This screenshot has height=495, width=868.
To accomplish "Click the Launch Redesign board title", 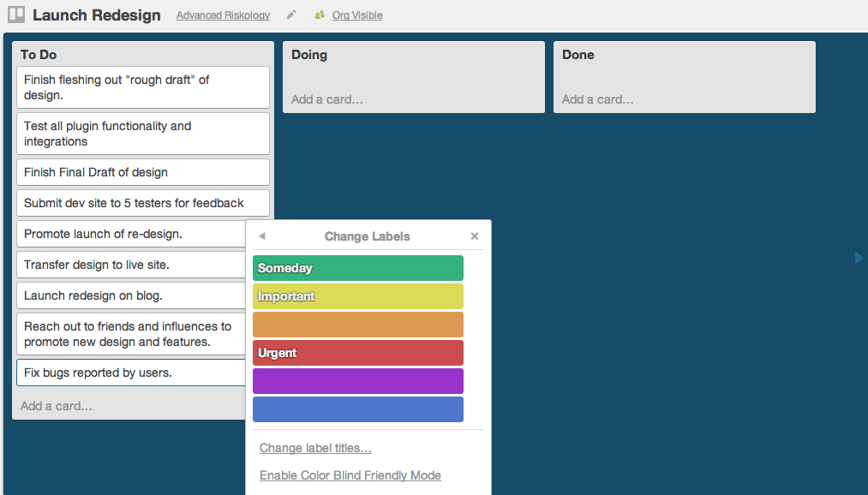I will click(x=96, y=15).
